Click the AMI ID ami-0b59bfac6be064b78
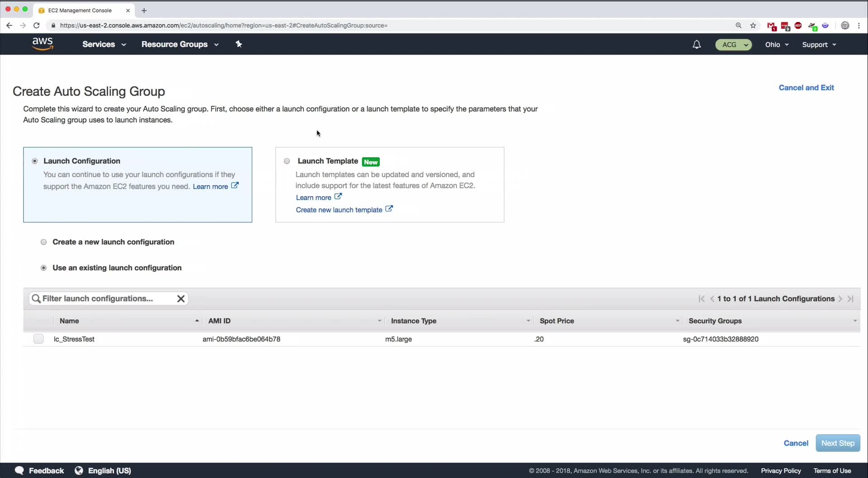Viewport: 868px width, 478px height. click(241, 339)
